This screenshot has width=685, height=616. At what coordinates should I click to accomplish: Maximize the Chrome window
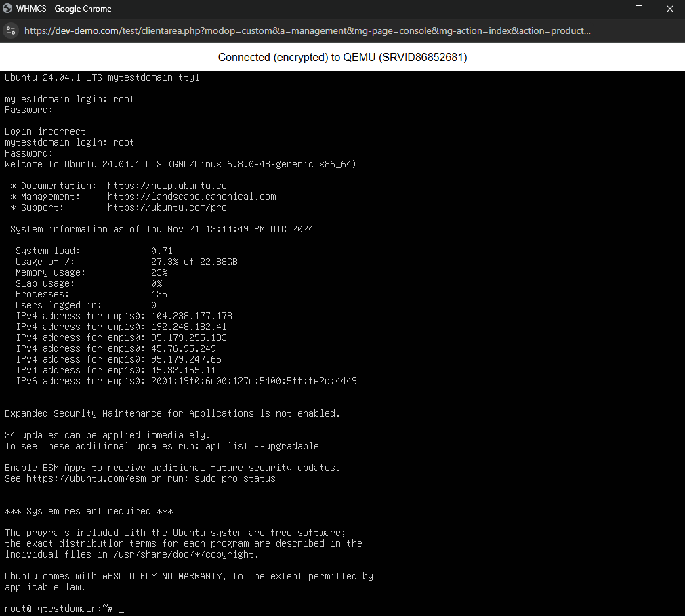click(638, 9)
